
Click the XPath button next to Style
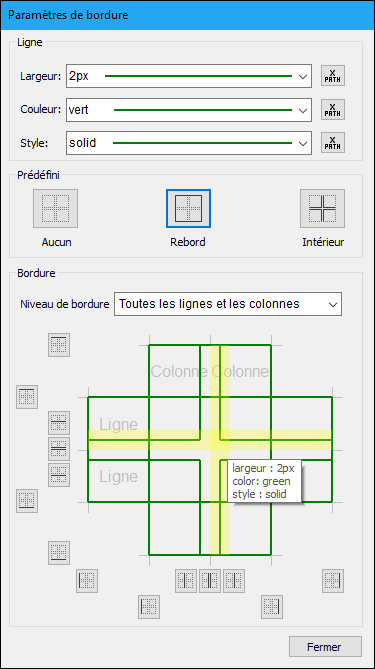tap(333, 143)
